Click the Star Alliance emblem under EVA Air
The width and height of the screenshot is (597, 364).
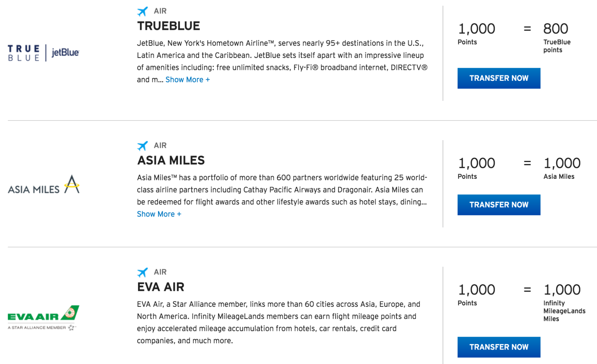[x=71, y=327]
